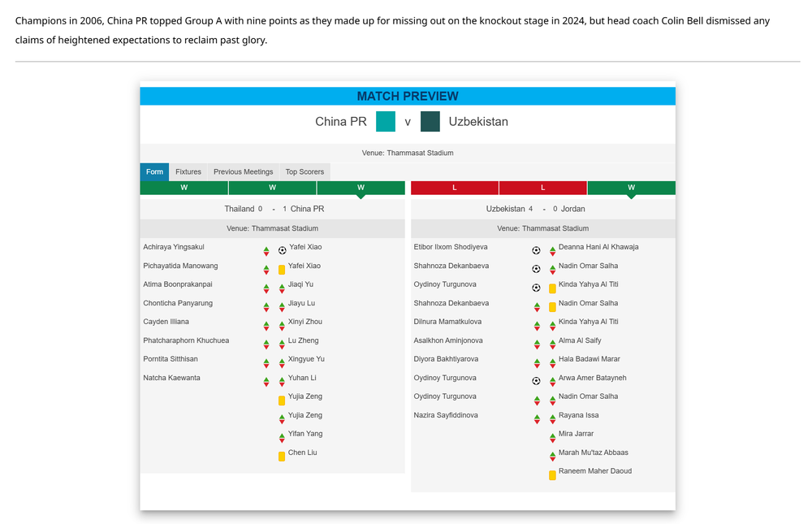Click substitution arrows next to Achiraya Yingsakul
Screen dimensions: 812x524
click(266, 250)
